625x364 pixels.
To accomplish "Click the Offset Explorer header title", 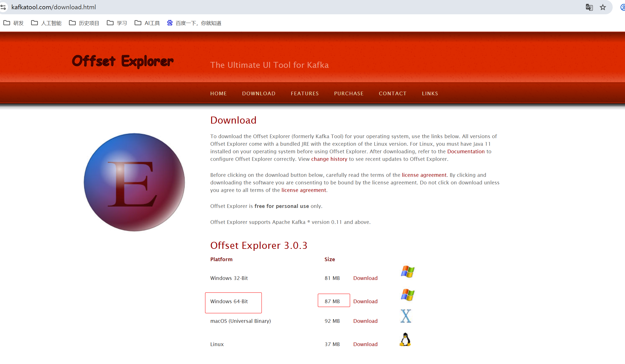I will 123,61.
